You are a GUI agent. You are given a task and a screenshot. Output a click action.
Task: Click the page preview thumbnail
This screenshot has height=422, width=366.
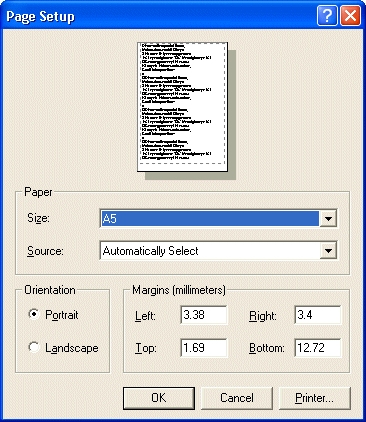pos(183,107)
